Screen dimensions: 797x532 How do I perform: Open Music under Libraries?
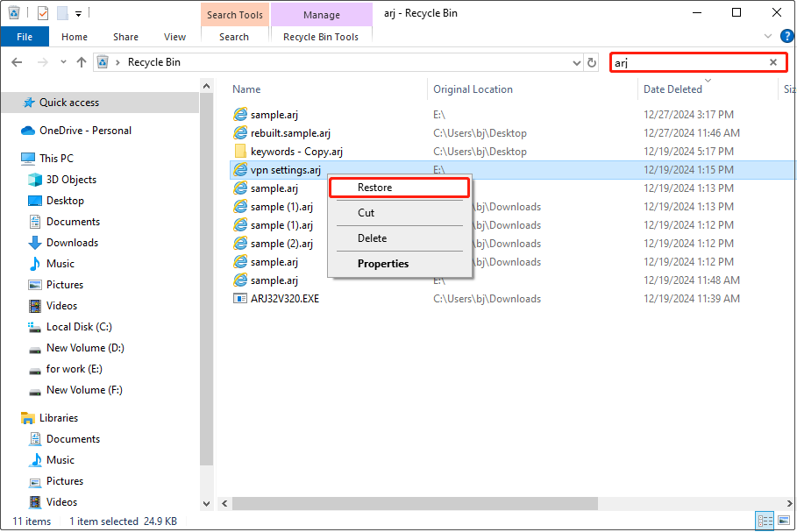point(60,460)
